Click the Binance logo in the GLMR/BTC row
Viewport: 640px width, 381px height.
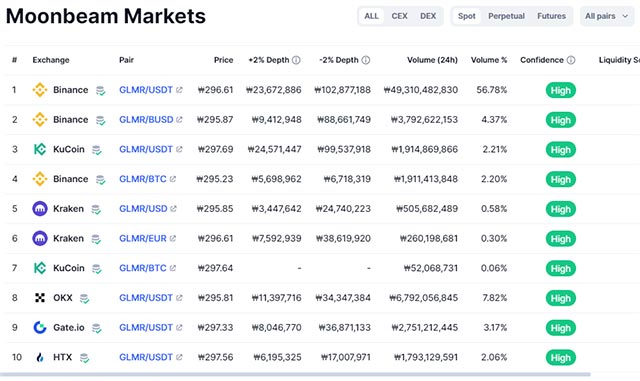(x=40, y=179)
